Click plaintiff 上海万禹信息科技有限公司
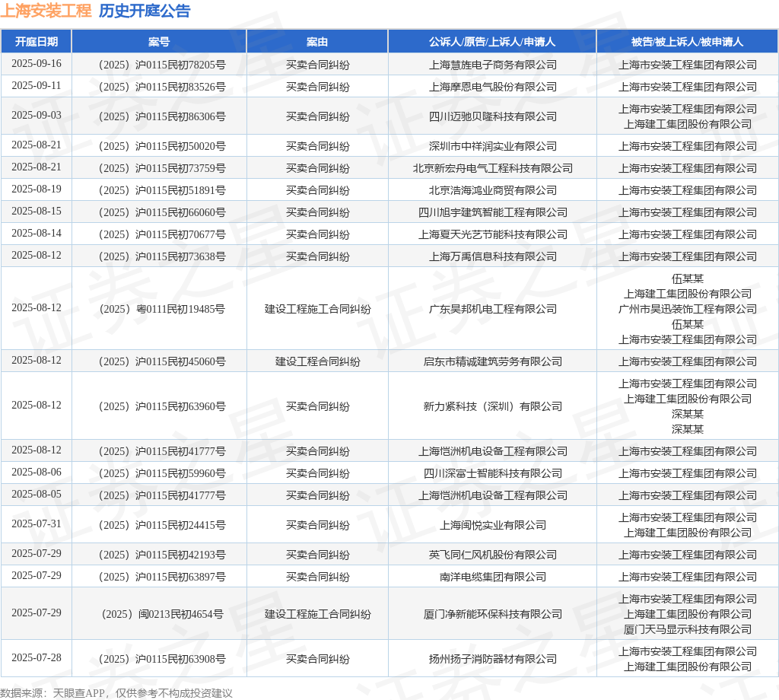Viewport: 779px width, 700px height. tap(492, 257)
